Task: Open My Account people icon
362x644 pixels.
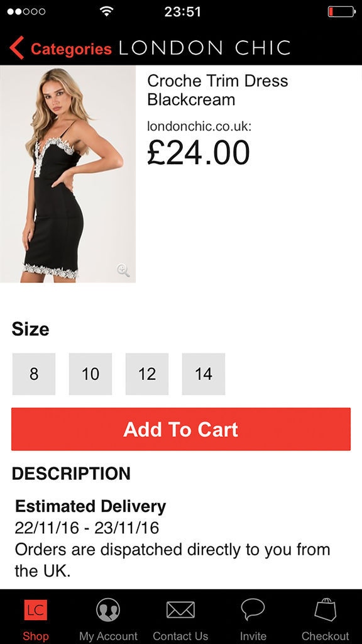Action: [108, 610]
